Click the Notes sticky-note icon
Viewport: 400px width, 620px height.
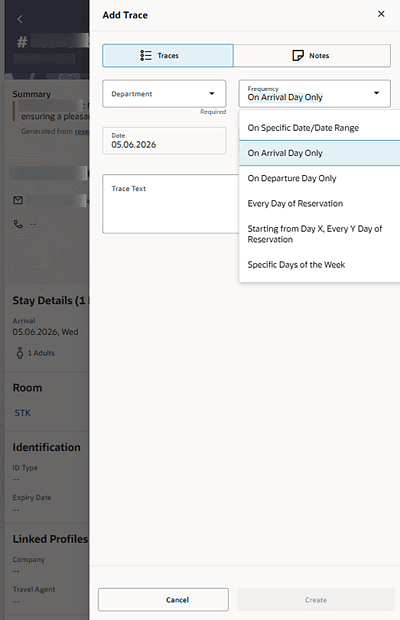click(x=298, y=55)
